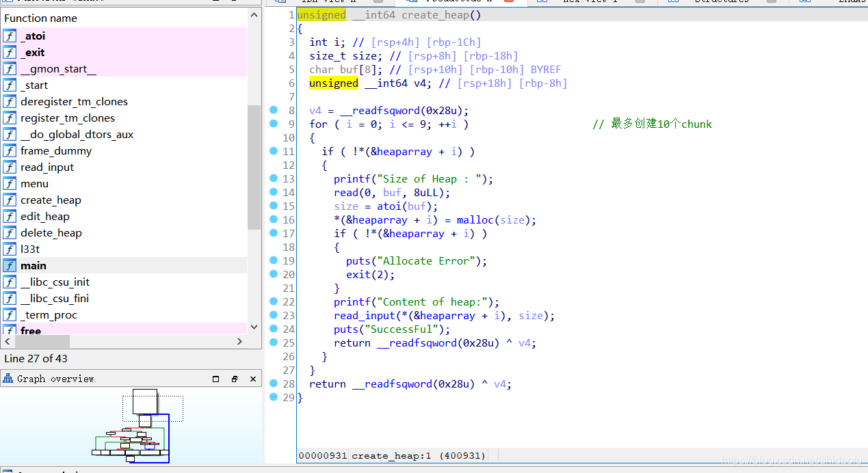Toggle breakpoint dot on line 15
868x473 pixels.
pos(274,206)
